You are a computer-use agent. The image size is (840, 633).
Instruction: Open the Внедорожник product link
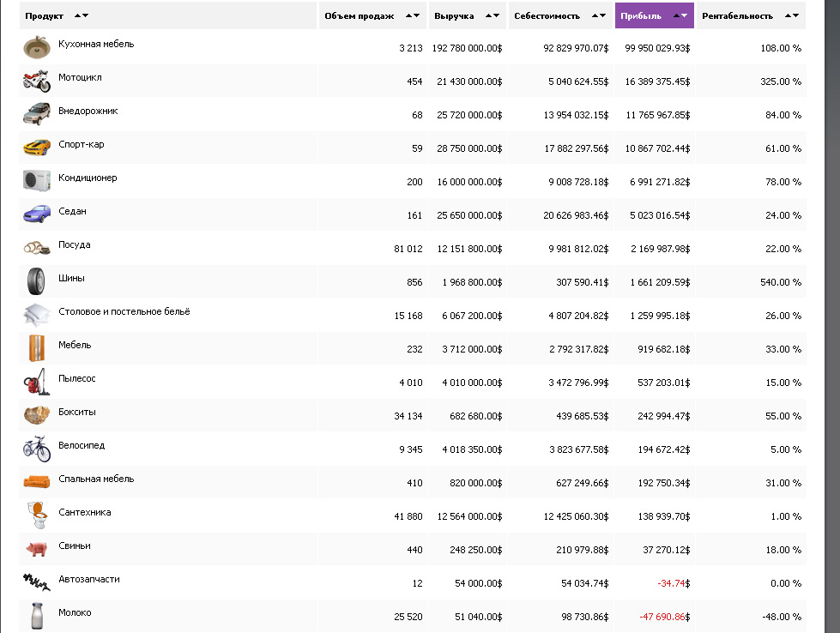88,111
